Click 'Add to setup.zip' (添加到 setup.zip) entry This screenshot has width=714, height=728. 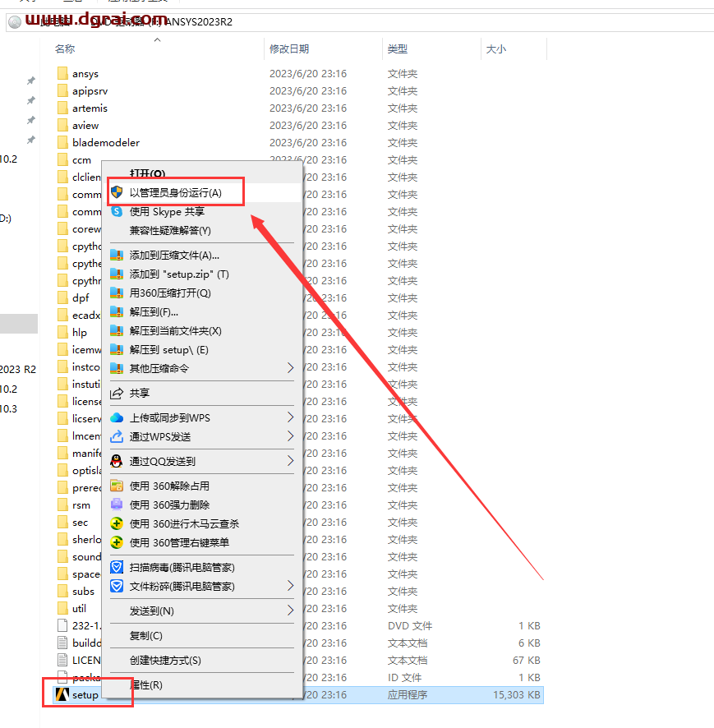[x=179, y=274]
